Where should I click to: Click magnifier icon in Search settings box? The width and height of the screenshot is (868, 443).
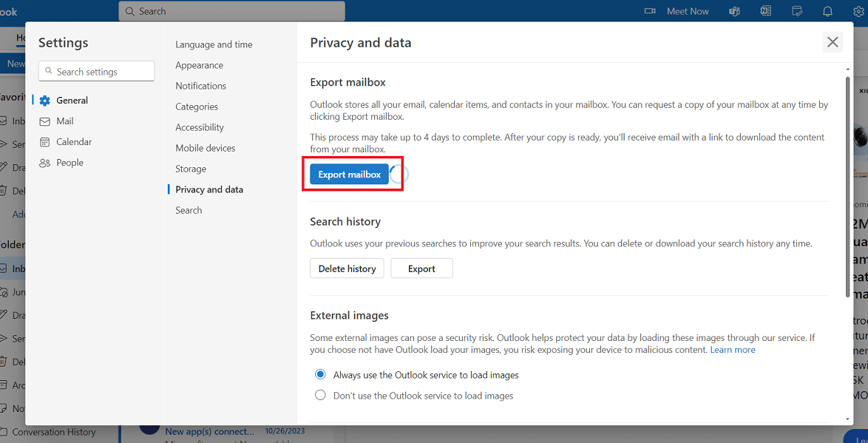point(50,72)
